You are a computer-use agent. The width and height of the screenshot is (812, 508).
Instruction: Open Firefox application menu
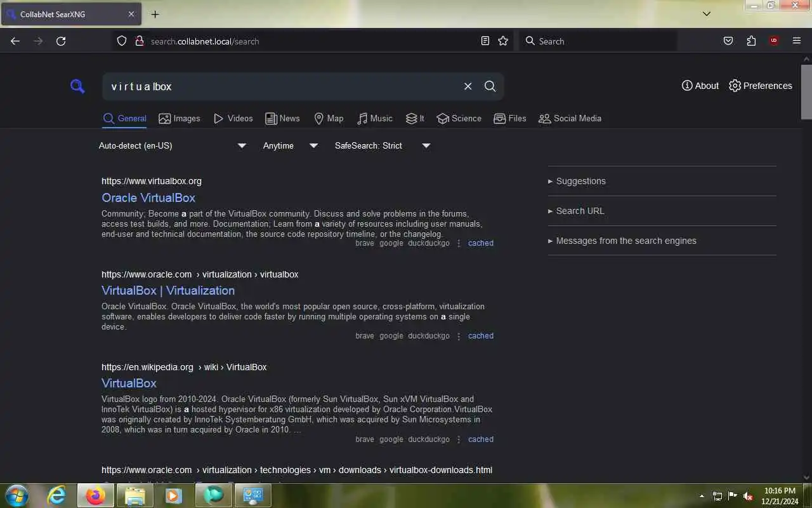(797, 41)
